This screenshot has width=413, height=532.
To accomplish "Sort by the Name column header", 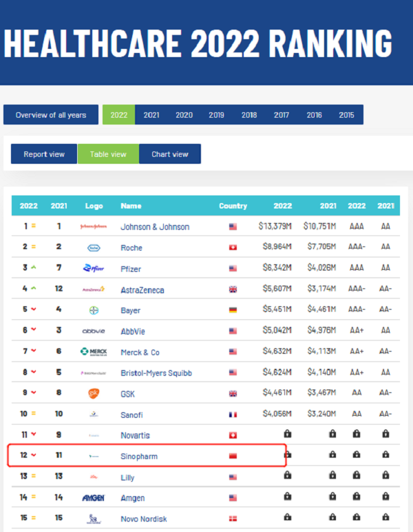I will 130,206.
